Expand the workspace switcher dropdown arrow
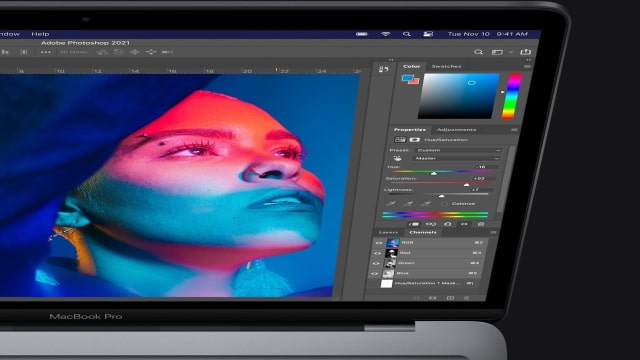Viewport: 640px width, 360px height. [x=511, y=52]
